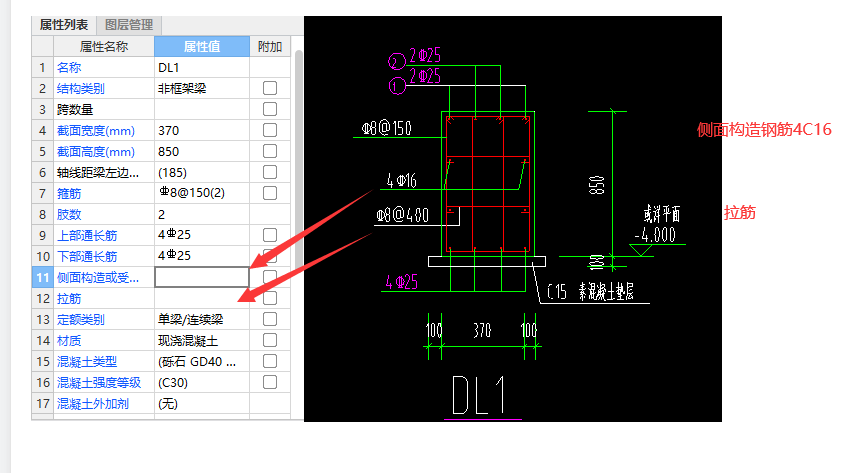Viewport: 852px width, 473px height.
Task: Select the 截面高度 value 850
Action: [x=168, y=152]
